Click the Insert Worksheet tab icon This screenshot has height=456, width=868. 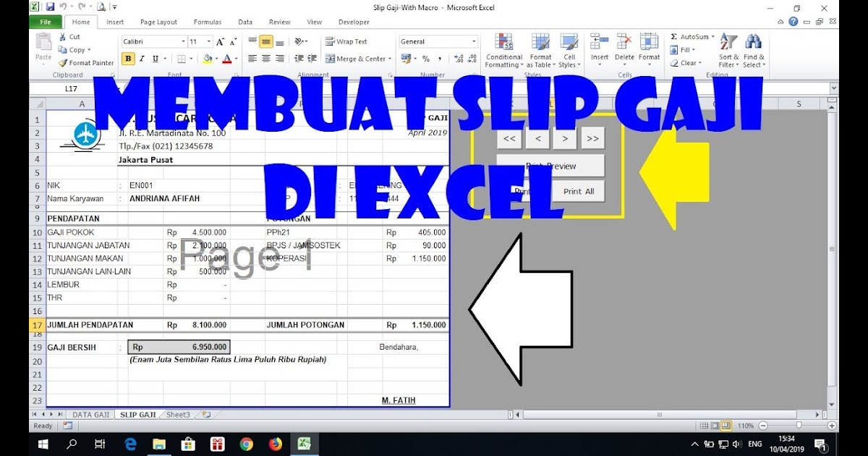(206, 415)
